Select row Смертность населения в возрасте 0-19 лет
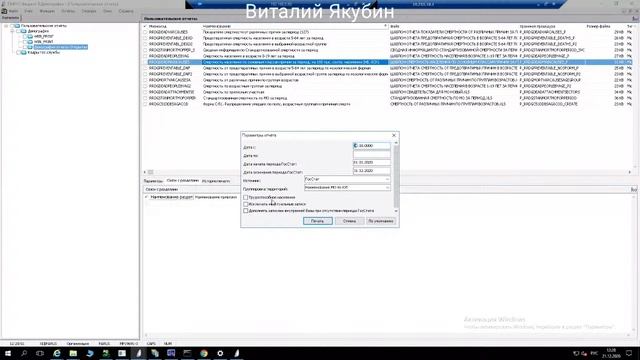Image resolution: width=640 pixels, height=360 pixels. (x=387, y=56)
